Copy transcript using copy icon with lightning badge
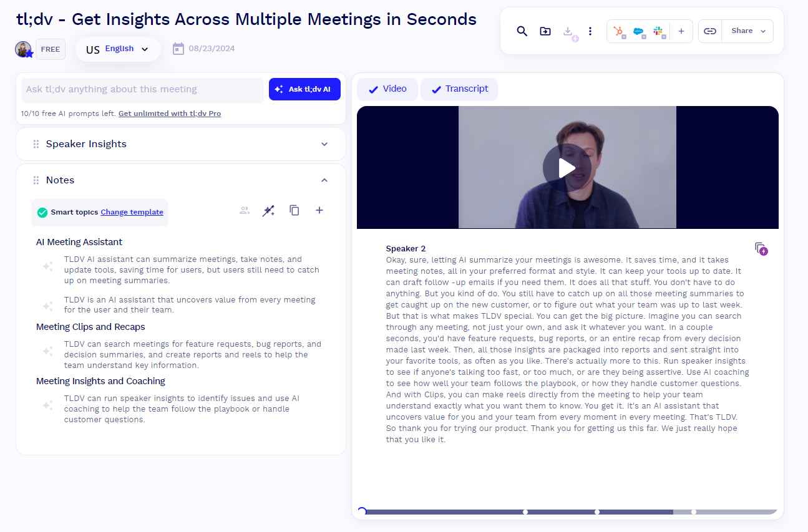808x532 pixels. coord(761,249)
